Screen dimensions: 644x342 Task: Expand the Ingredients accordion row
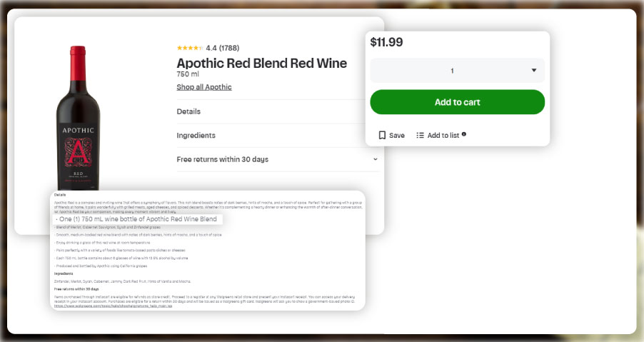coord(278,136)
